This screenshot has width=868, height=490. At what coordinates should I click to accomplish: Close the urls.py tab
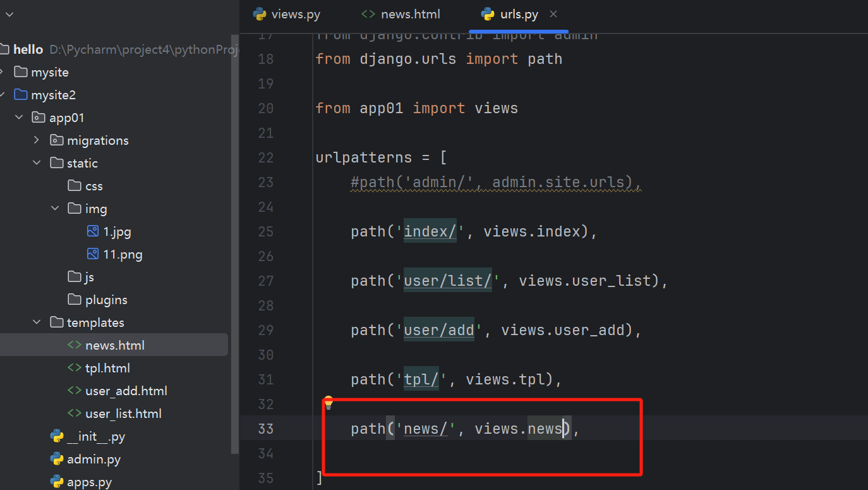pyautogui.click(x=553, y=14)
